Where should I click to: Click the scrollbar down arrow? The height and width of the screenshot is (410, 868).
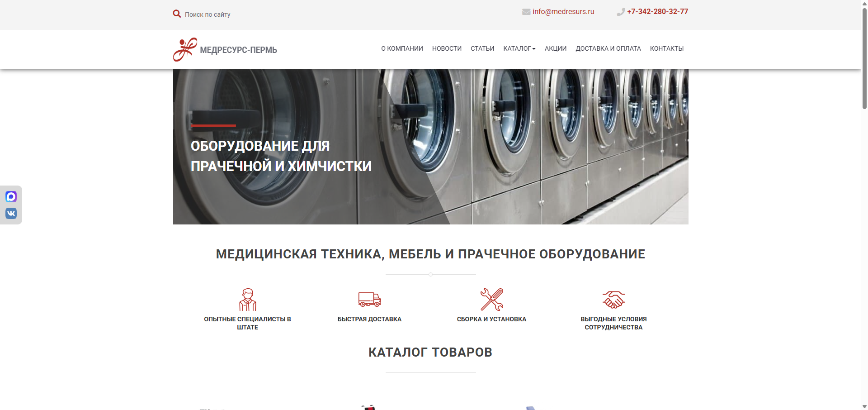click(864, 406)
